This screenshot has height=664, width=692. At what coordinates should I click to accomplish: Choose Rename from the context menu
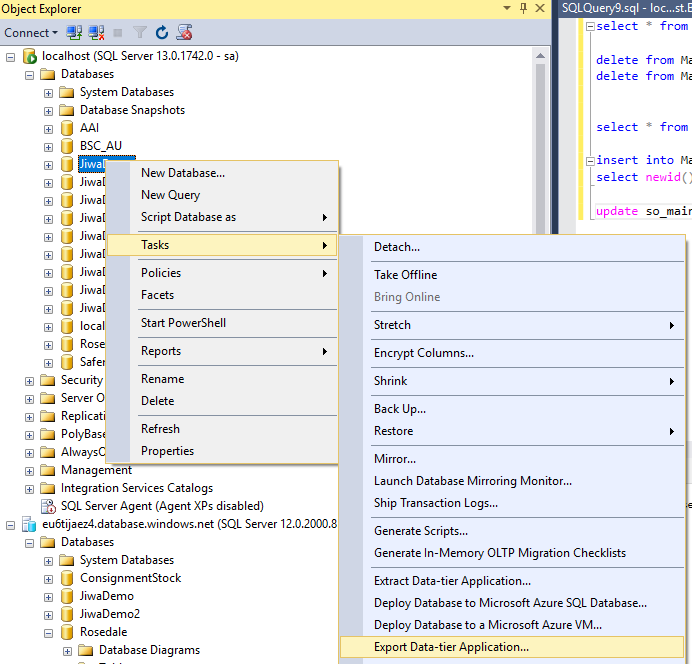pos(222,379)
